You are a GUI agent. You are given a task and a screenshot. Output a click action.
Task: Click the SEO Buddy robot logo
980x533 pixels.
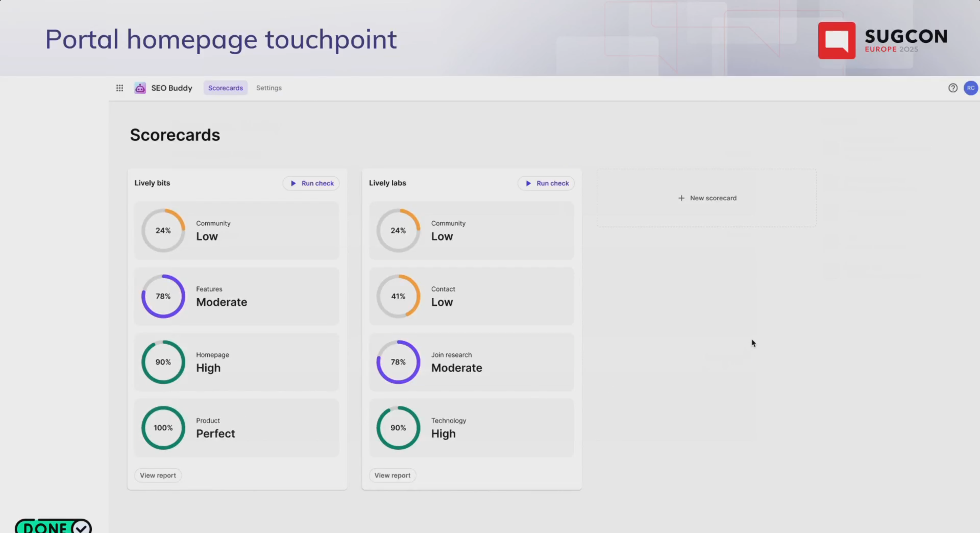pyautogui.click(x=140, y=88)
